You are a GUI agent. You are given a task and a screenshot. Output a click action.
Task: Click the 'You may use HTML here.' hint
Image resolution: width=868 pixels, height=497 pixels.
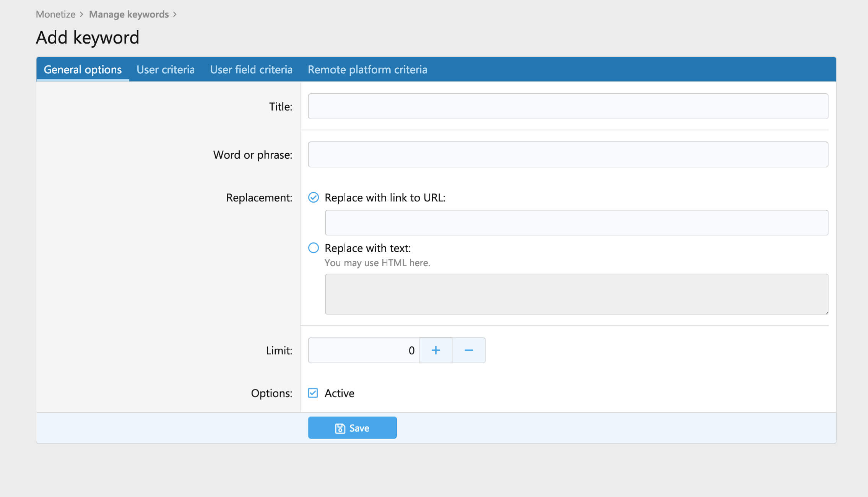click(377, 263)
